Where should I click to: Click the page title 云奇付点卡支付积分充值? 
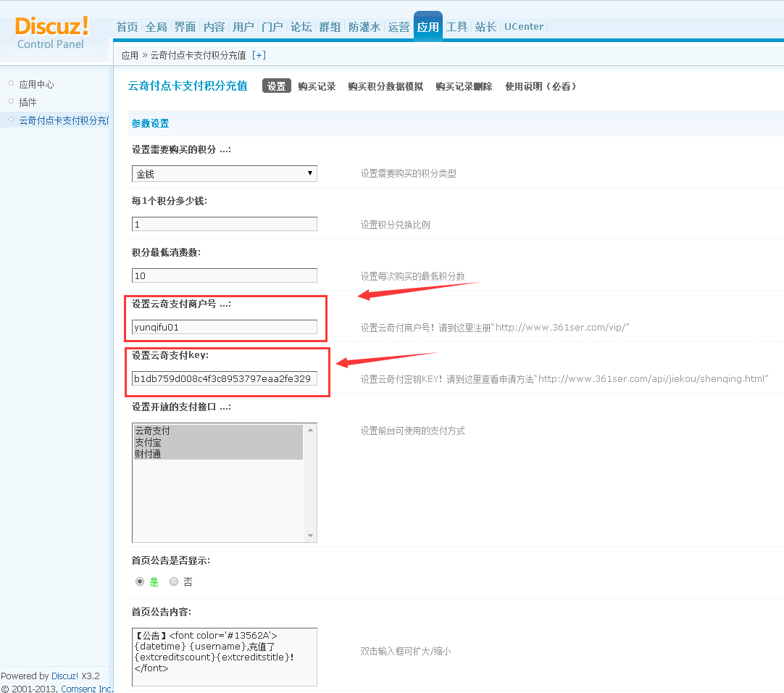click(x=188, y=86)
